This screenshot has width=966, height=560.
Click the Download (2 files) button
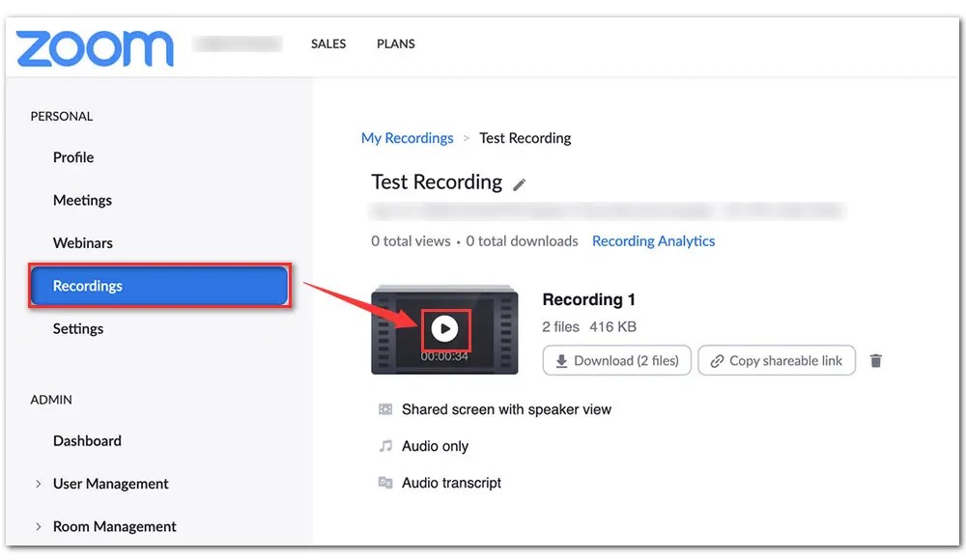pos(616,360)
